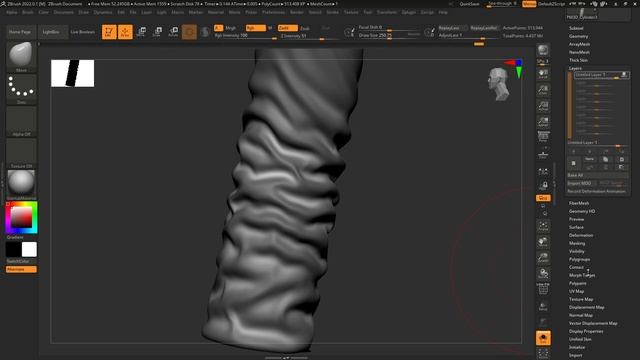Toggle the Qxyz rotation mode
This screenshot has height=360, width=640.
tap(543, 198)
